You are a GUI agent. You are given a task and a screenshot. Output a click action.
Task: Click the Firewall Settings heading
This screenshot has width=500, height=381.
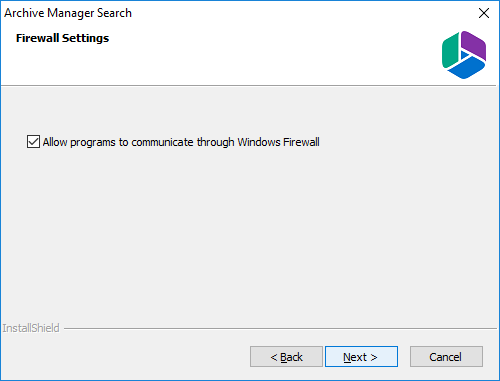[62, 38]
